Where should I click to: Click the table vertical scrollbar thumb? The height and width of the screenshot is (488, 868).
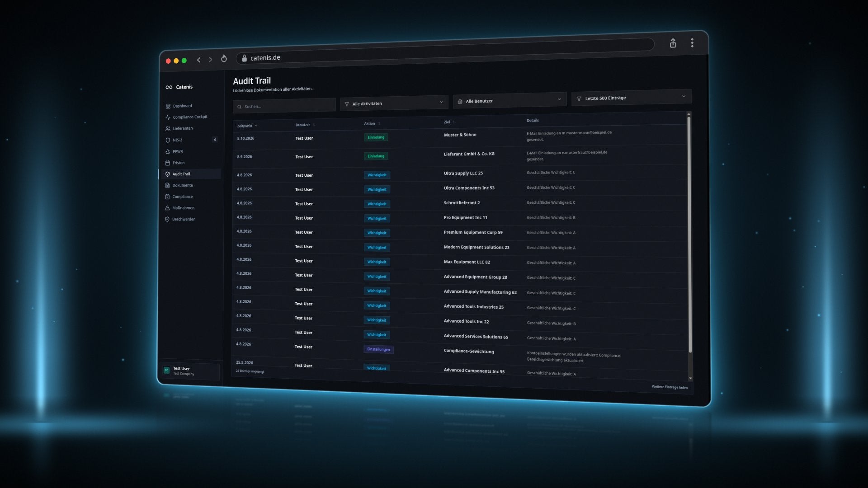pos(689,234)
